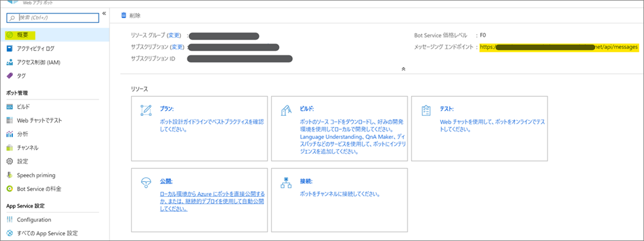Image resolution: width=644 pixels, height=241 pixels.
Task: Click the 分析 chart icon
Action: (9, 134)
